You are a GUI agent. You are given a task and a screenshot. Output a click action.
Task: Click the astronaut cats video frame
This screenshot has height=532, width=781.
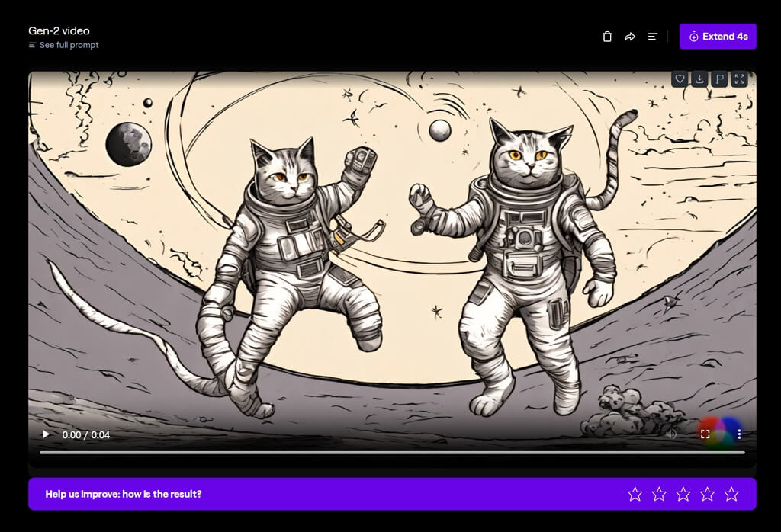[392, 252]
